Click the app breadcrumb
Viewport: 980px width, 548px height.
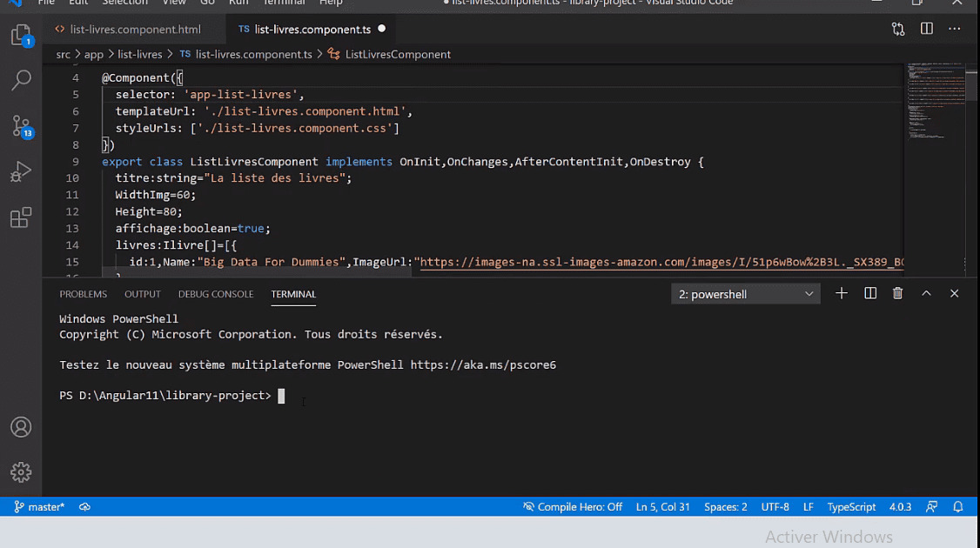(x=94, y=54)
